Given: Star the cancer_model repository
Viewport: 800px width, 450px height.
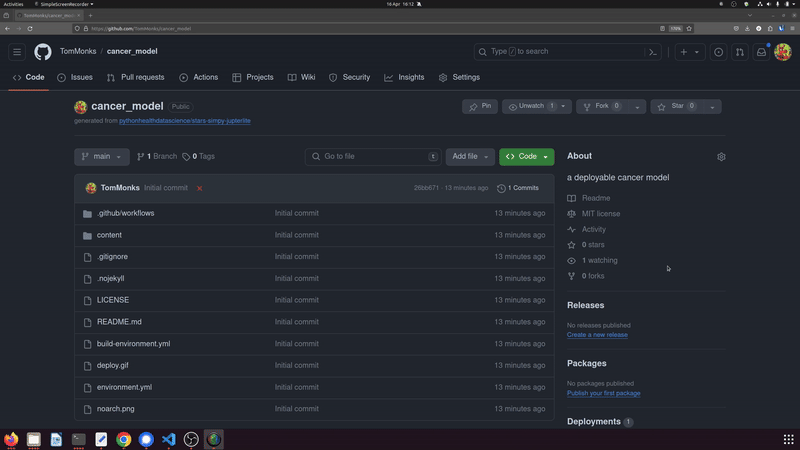Looking at the screenshot, I should [x=677, y=106].
